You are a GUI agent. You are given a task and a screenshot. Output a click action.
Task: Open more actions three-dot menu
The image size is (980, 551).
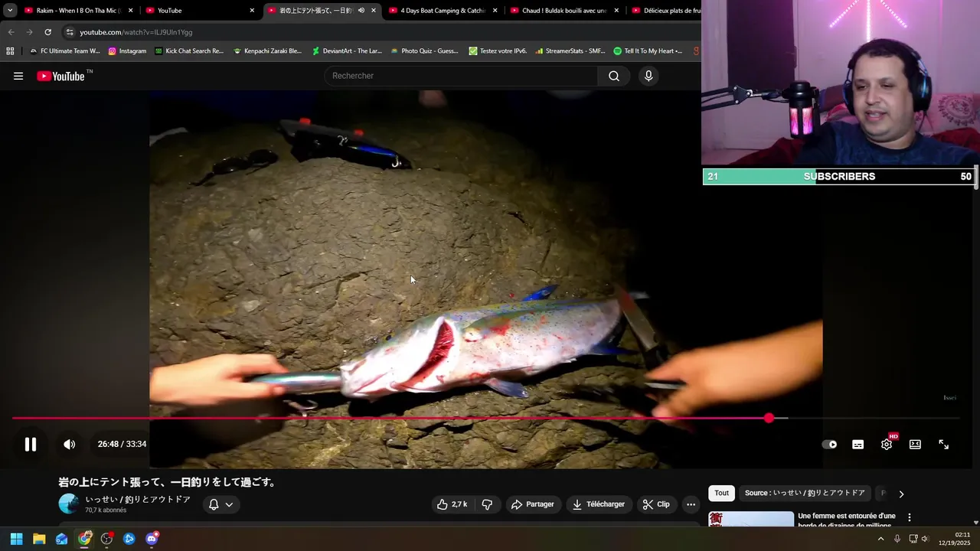pyautogui.click(x=691, y=504)
